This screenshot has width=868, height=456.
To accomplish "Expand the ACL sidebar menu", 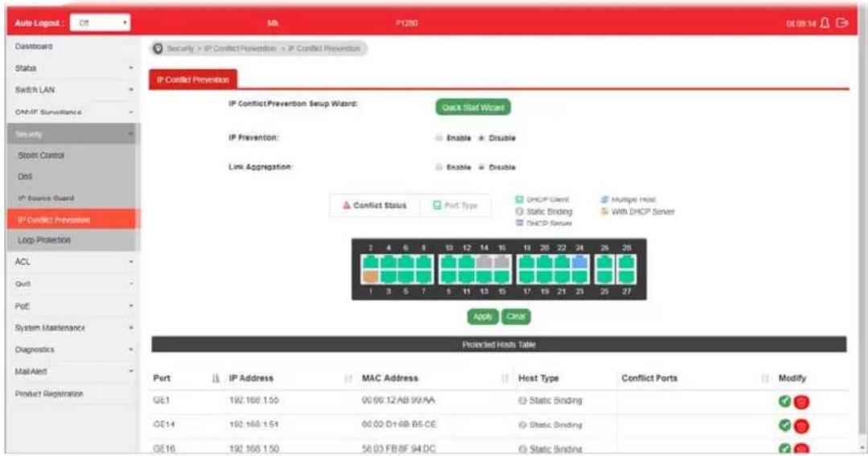I will (74, 261).
